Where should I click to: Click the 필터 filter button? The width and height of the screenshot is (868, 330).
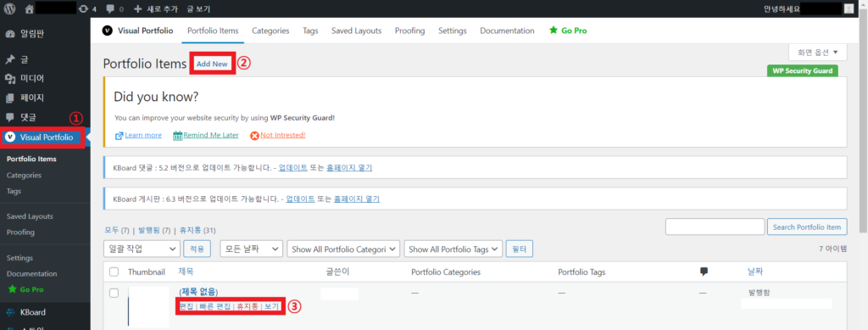click(x=520, y=249)
